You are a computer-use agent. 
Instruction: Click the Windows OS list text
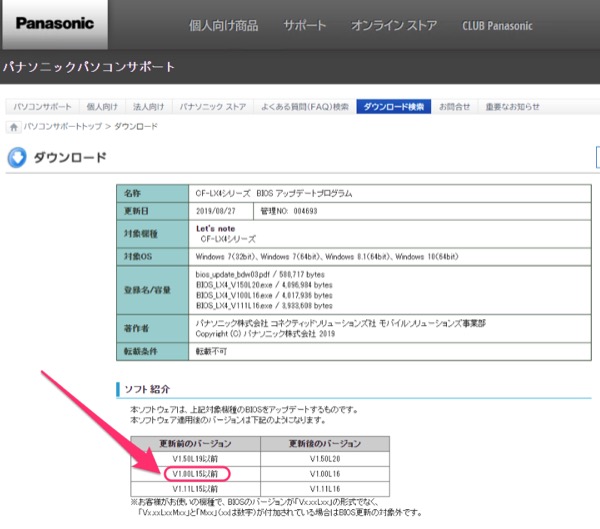pyautogui.click(x=327, y=256)
